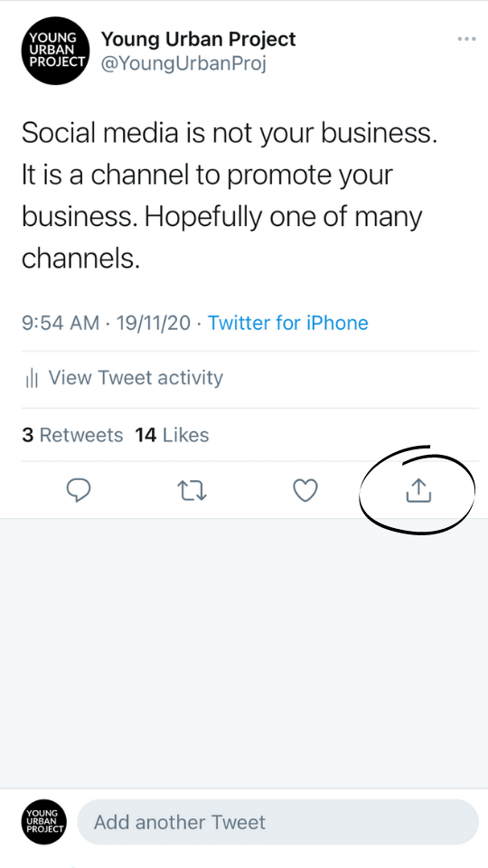This screenshot has height=868, width=488.
Task: Click the 9:54 AM timestamp
Action: point(61,323)
